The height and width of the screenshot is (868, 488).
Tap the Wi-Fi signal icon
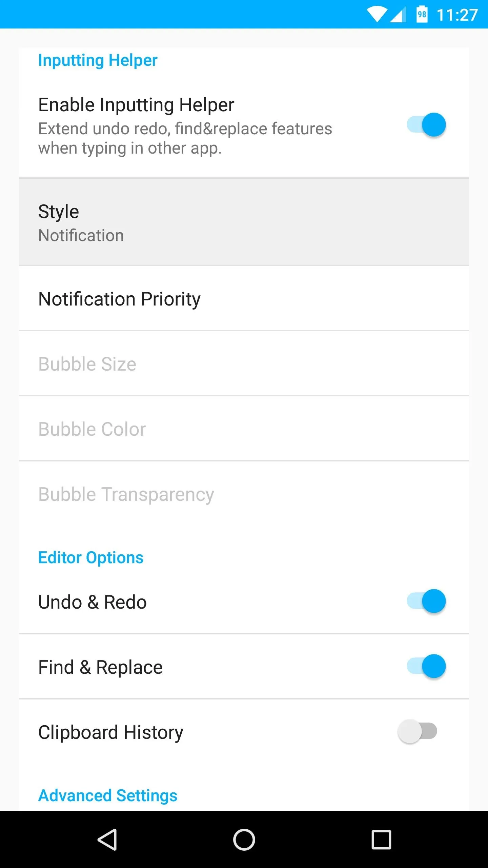(377, 15)
